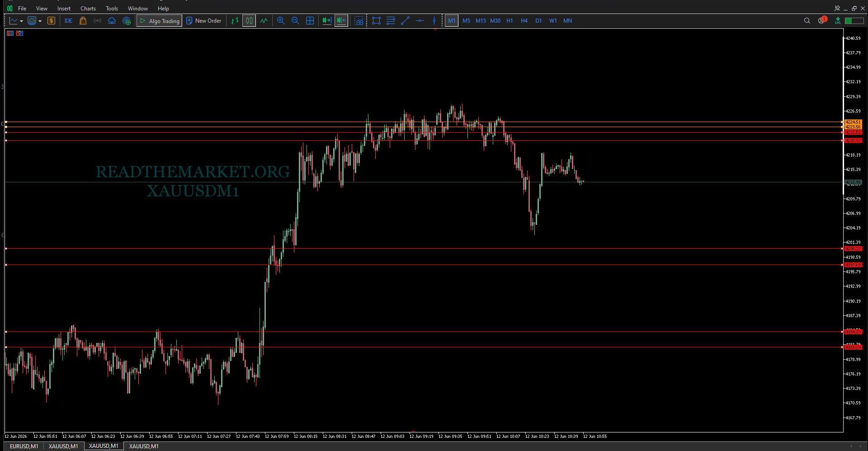The height and width of the screenshot is (451, 868).
Task: Open the Window menu
Action: pyautogui.click(x=138, y=9)
